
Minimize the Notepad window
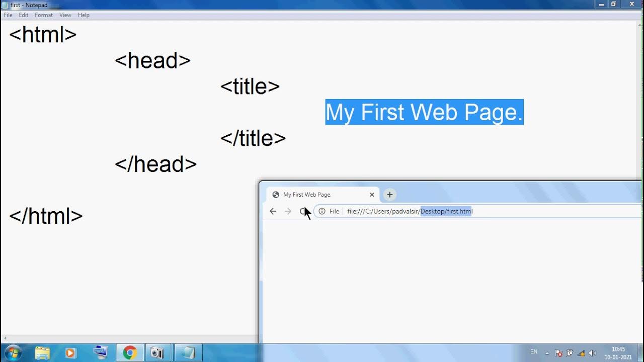click(x=601, y=4)
